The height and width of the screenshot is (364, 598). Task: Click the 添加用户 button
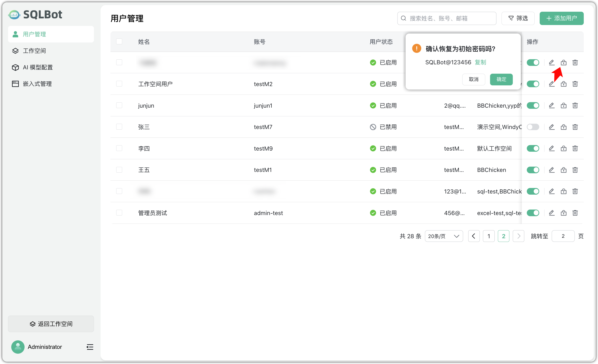tap(561, 18)
